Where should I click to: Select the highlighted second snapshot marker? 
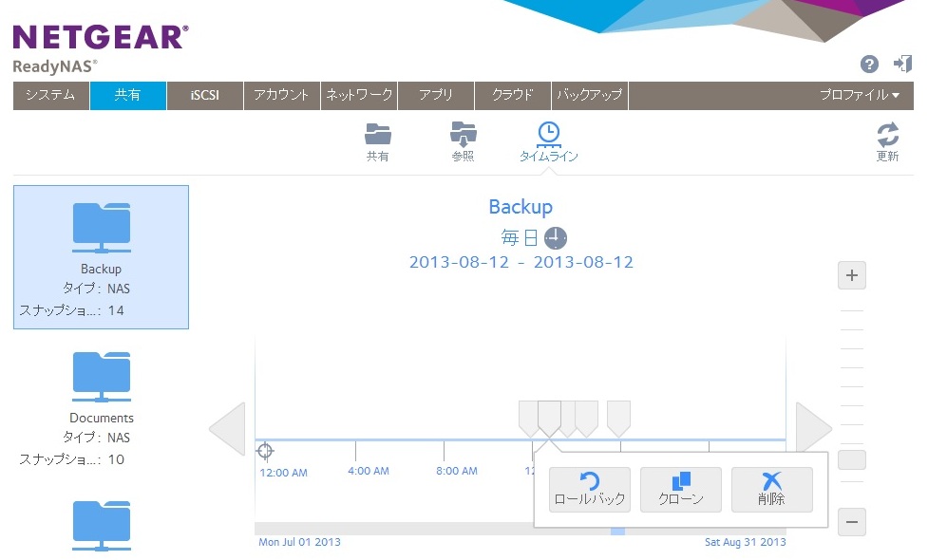(549, 419)
